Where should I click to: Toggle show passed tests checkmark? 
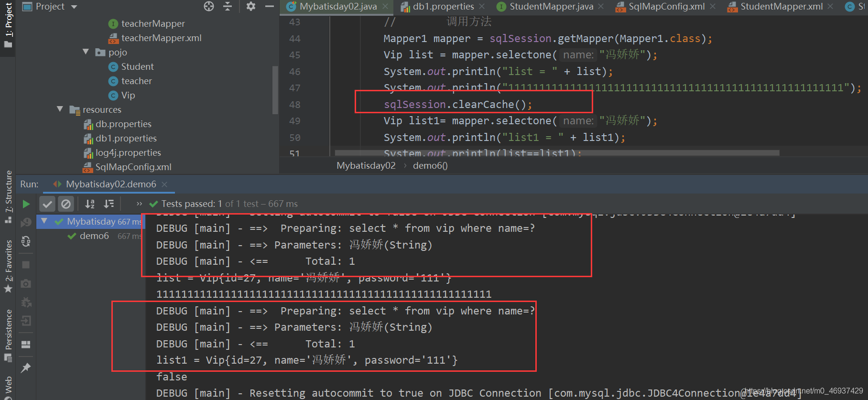point(47,204)
